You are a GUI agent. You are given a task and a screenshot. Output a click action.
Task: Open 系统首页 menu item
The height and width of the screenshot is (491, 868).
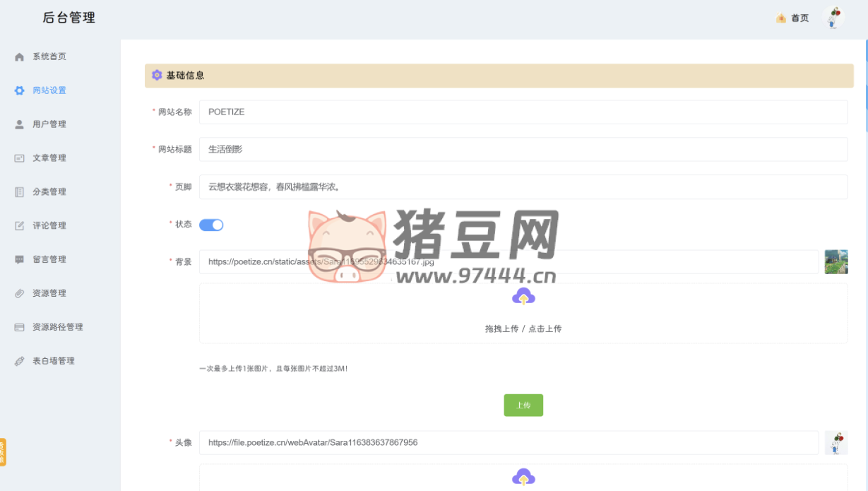pyautogui.click(x=49, y=57)
